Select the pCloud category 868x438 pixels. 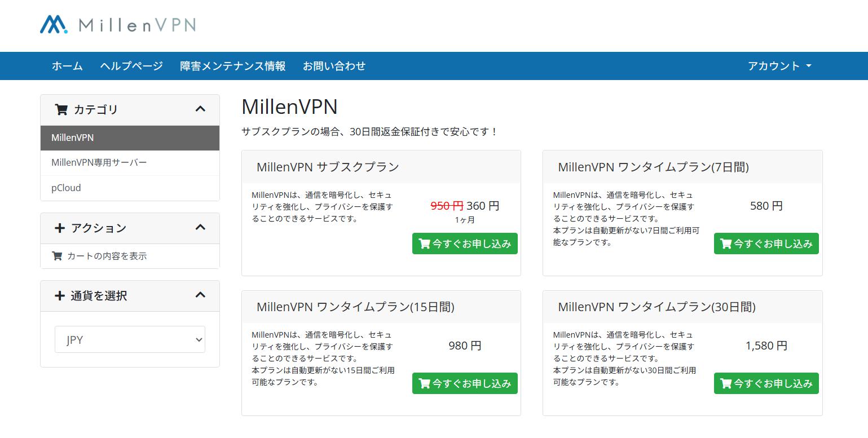click(x=66, y=188)
